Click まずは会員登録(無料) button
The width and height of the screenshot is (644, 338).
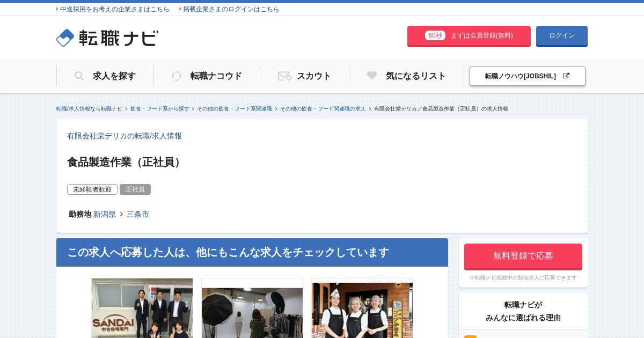click(469, 36)
